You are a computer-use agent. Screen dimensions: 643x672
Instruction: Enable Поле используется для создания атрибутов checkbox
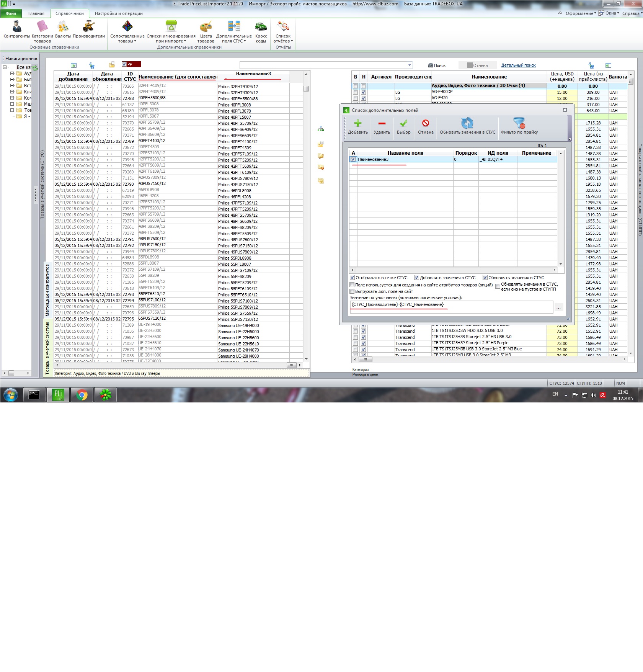[x=352, y=285]
